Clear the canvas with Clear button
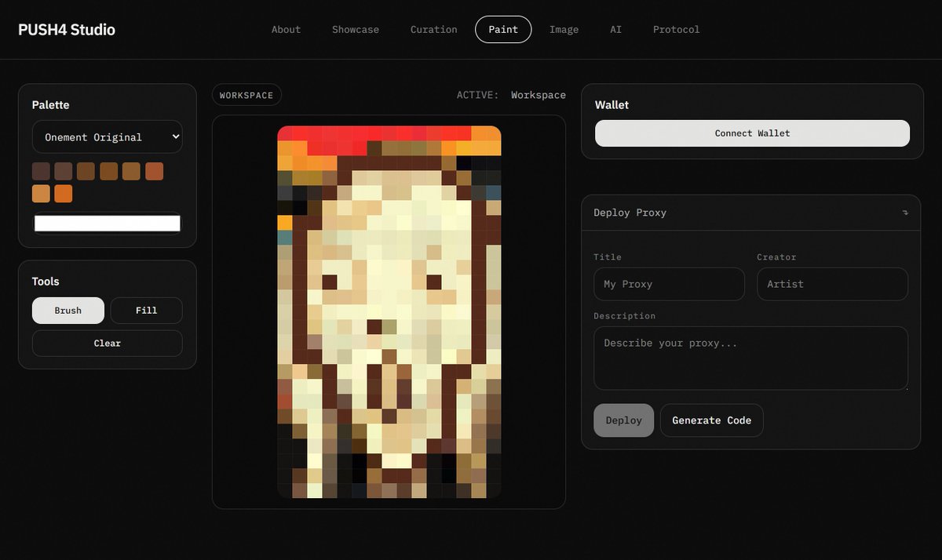The width and height of the screenshot is (942, 560). point(108,344)
